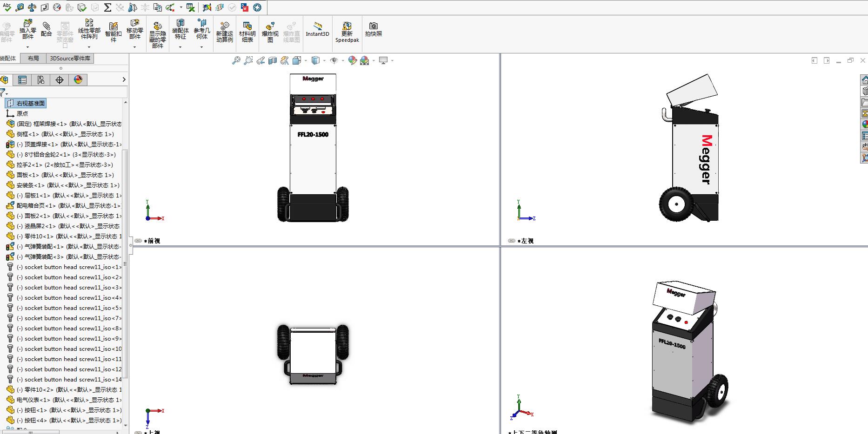This screenshot has height=434, width=868.
Task: Open Mass Properties scale icon
Action: click(32, 7)
